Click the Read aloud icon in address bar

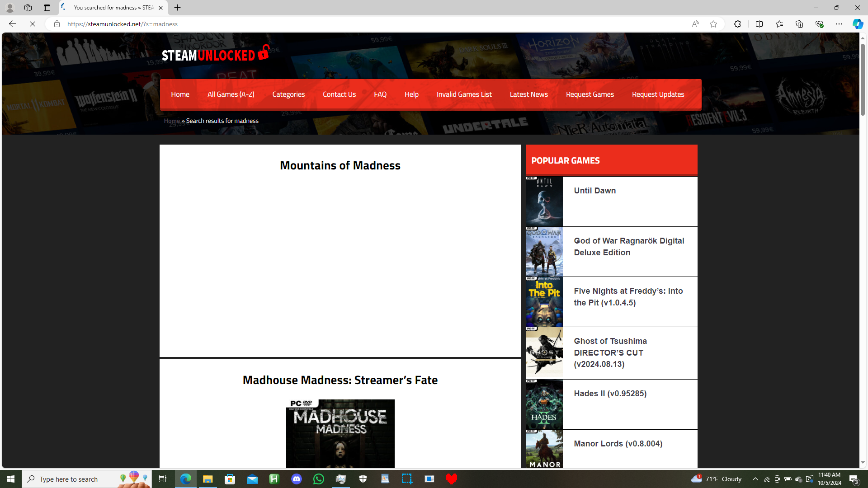(x=695, y=24)
